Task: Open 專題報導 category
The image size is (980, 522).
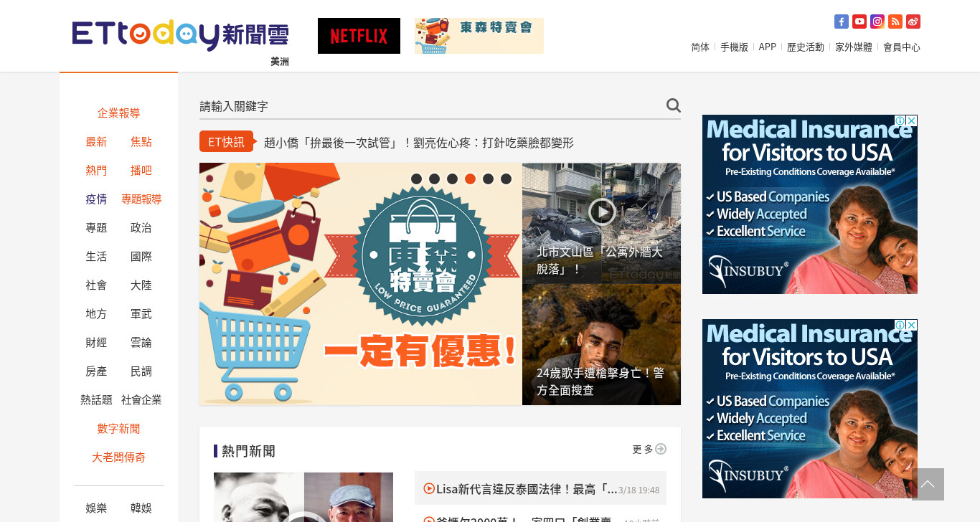Action: point(141,199)
